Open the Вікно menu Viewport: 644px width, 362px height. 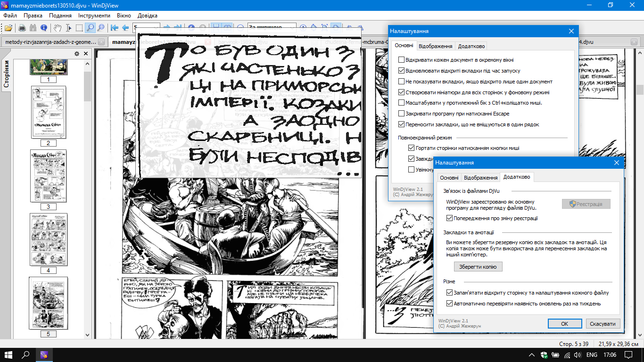click(x=124, y=16)
